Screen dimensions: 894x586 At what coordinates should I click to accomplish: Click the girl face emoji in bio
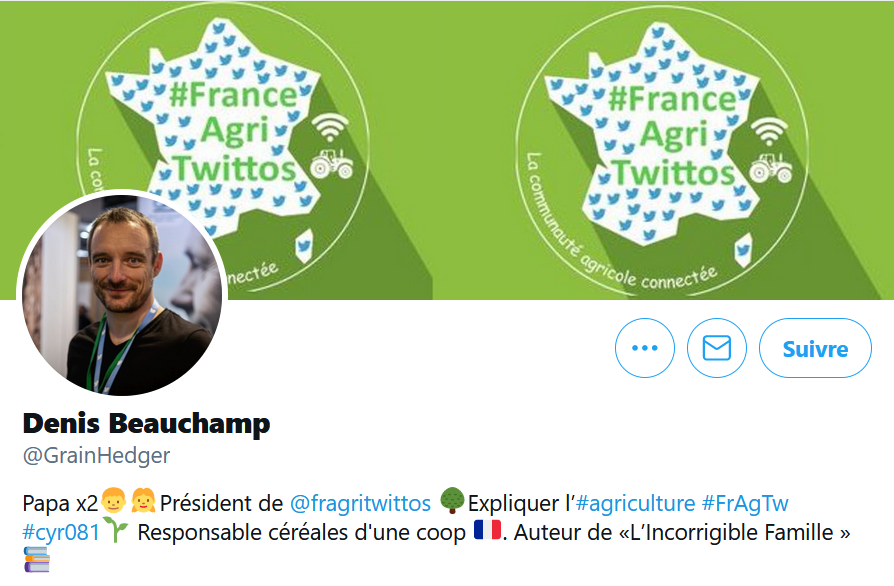click(143, 501)
